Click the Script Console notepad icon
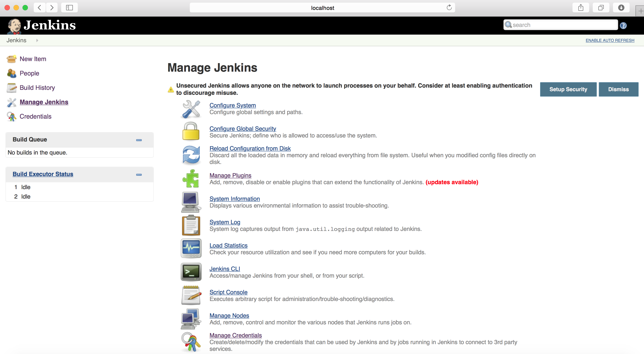 click(x=191, y=295)
